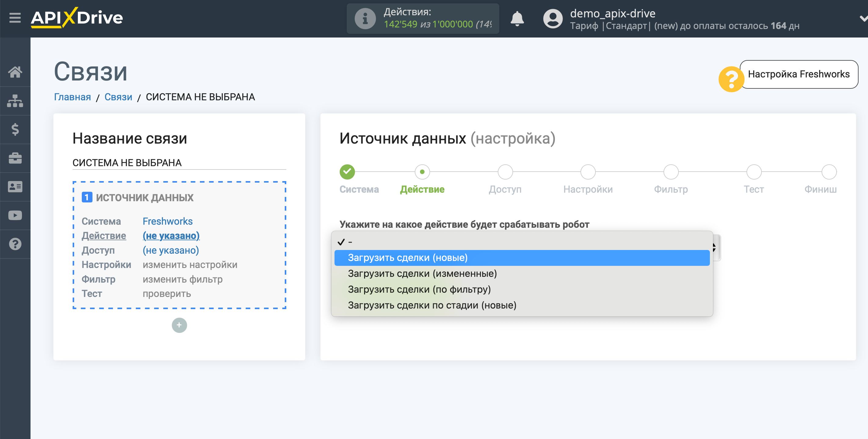Click the number 1 badge of ИСТОЧНИК ДАННЫХ
The width and height of the screenshot is (868, 439).
[87, 197]
